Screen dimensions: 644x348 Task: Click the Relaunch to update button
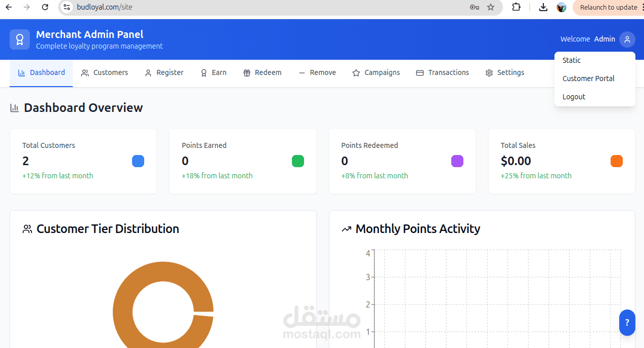609,7
